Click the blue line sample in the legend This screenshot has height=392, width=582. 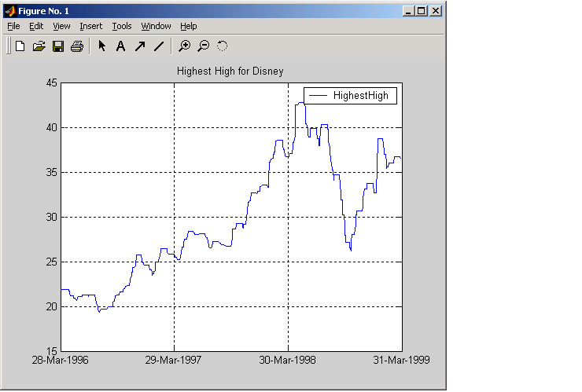coord(318,96)
